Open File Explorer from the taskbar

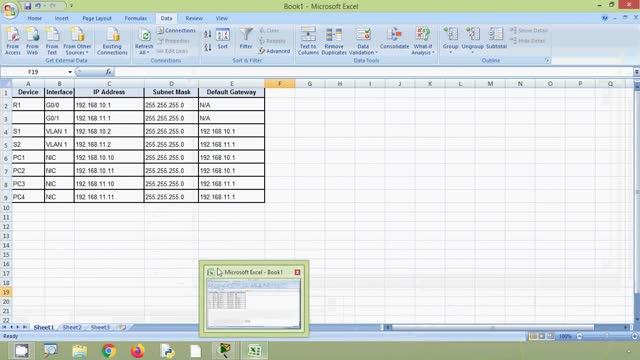(x=80, y=351)
